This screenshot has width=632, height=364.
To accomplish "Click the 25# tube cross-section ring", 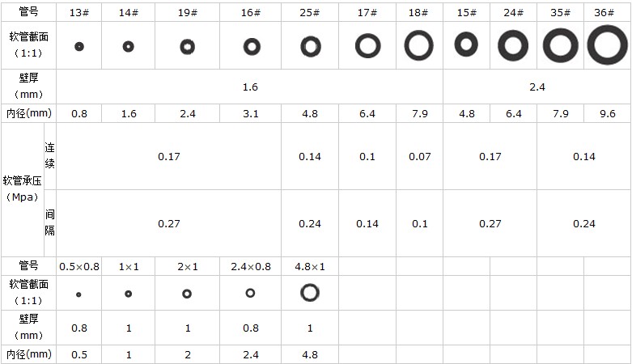I will coord(311,46).
